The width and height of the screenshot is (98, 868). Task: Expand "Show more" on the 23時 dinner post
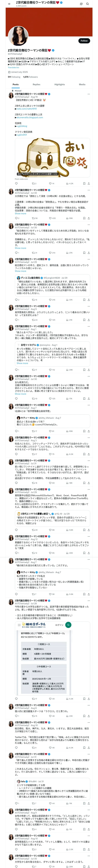pyautogui.click(x=20, y=214)
